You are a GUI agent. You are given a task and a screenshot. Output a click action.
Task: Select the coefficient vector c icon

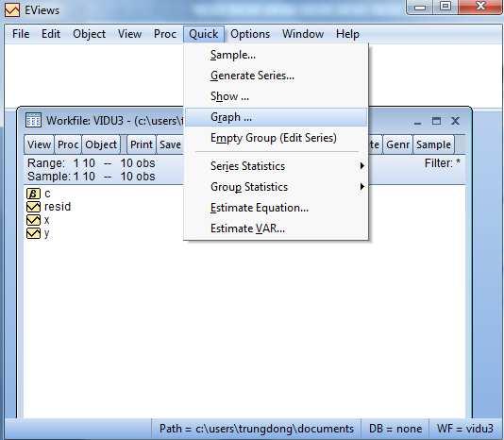[x=33, y=194]
